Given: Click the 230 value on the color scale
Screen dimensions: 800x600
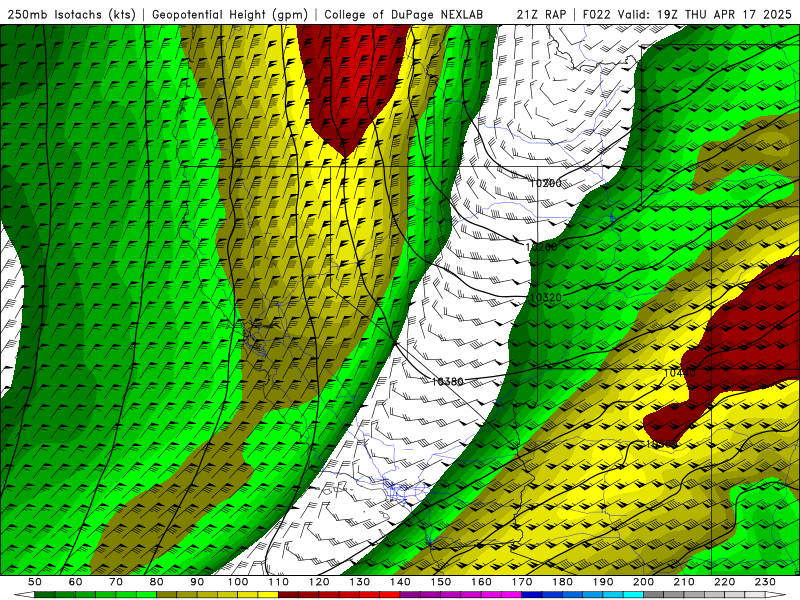Looking at the screenshot, I should coord(765,582).
